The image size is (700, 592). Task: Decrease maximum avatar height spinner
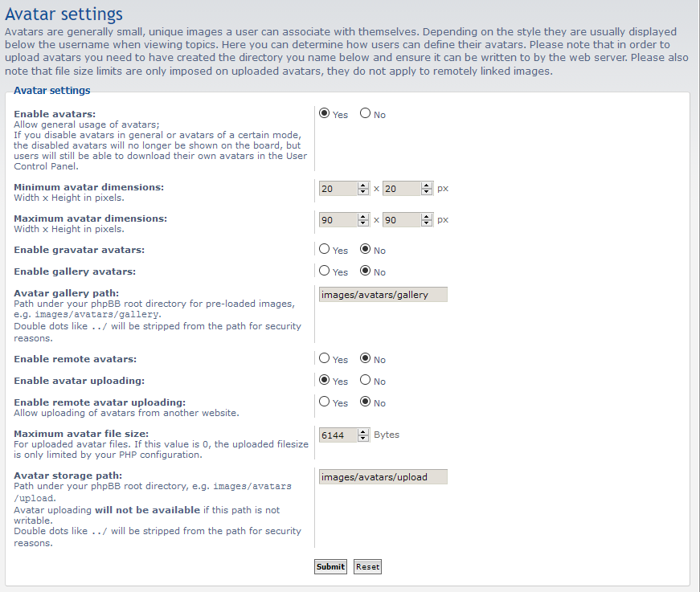427,223
